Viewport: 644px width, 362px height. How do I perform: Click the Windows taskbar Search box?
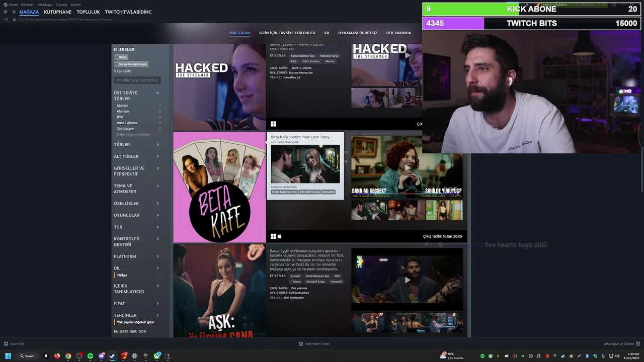click(28, 356)
